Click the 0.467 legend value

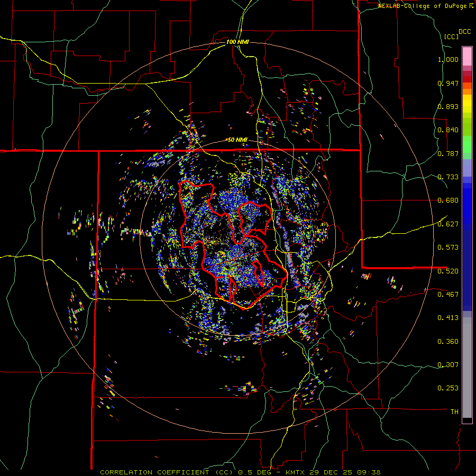448,294
